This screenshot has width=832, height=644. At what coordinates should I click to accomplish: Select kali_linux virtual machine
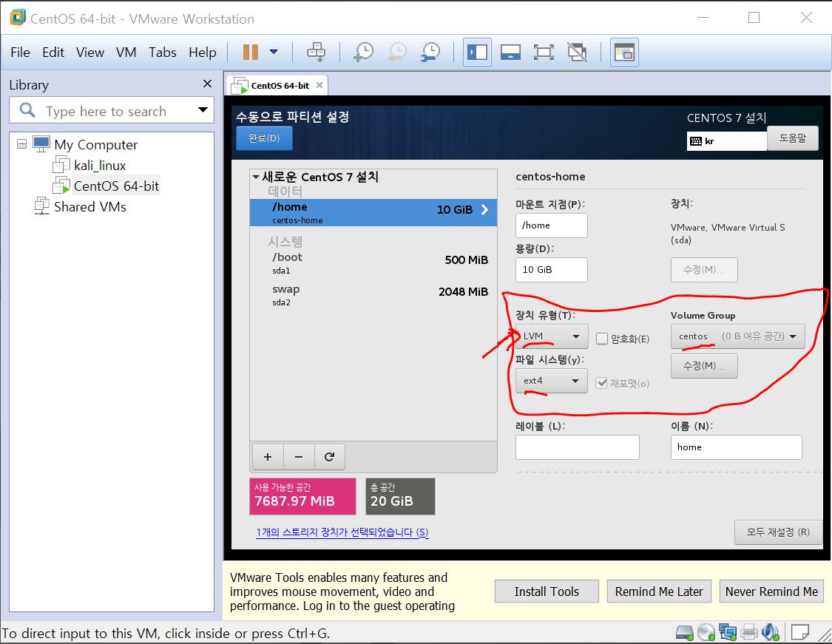[100, 166]
